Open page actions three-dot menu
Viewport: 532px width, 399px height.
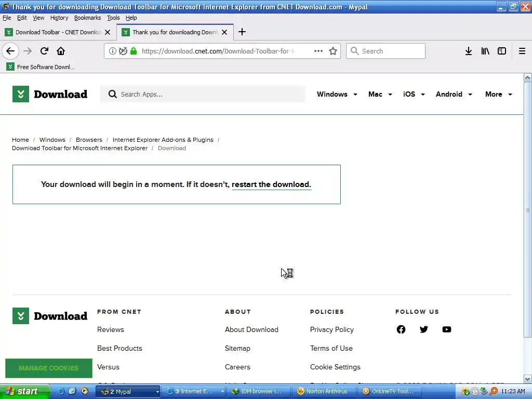tap(318, 51)
